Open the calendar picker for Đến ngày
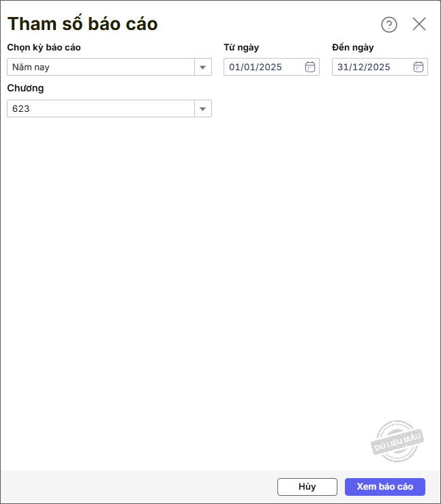This screenshot has height=504, width=441. [419, 67]
